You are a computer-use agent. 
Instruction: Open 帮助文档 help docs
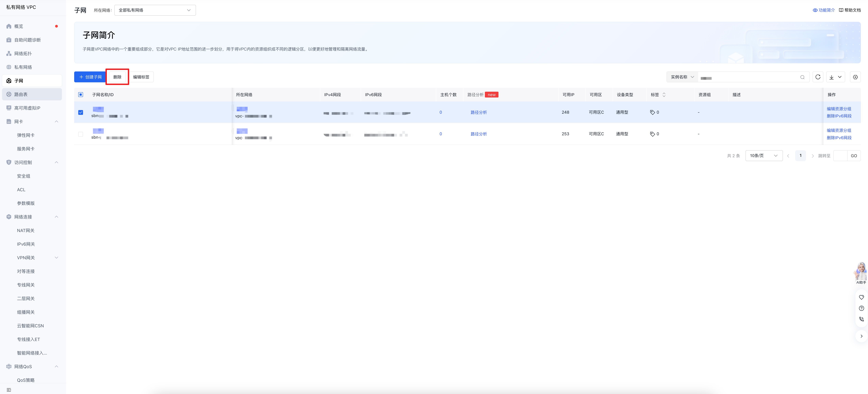click(849, 10)
